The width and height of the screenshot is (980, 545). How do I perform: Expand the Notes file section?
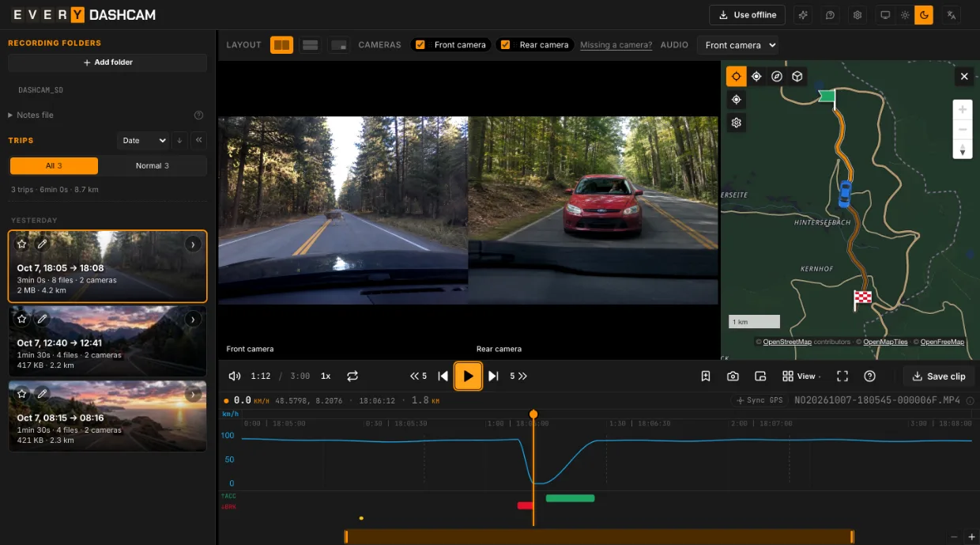pyautogui.click(x=31, y=115)
